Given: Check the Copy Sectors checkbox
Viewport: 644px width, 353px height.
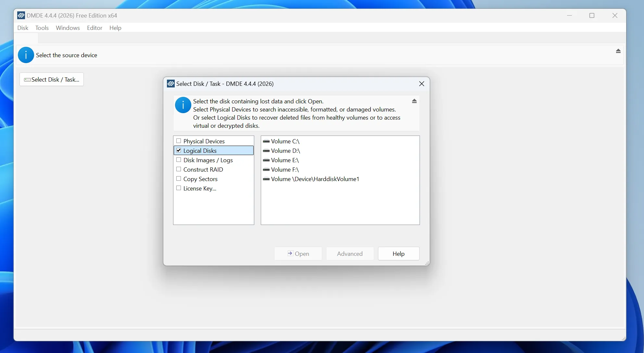Looking at the screenshot, I should point(179,179).
